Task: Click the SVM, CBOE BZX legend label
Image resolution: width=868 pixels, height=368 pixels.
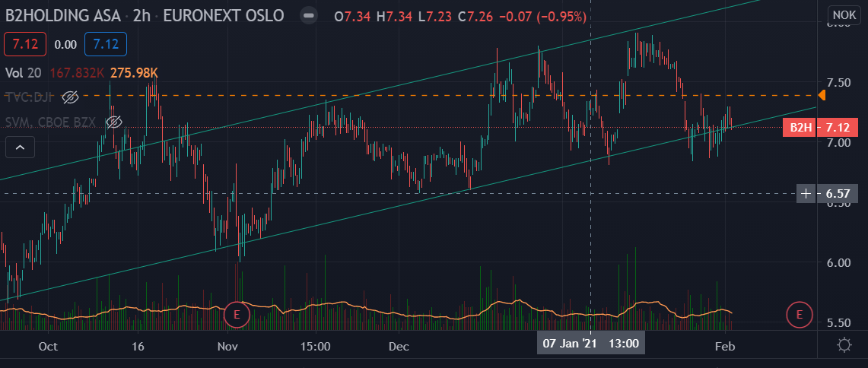Action: (x=52, y=122)
